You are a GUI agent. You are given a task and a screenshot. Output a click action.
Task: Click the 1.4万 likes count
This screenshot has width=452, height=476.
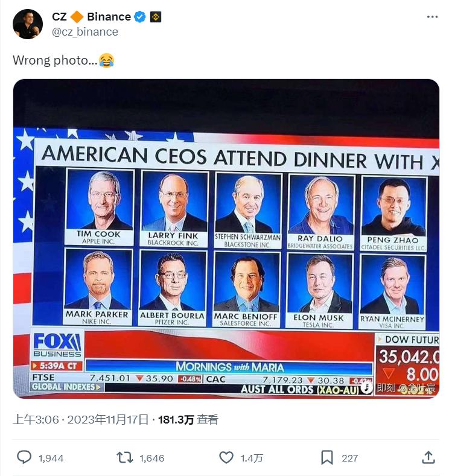[x=252, y=459]
